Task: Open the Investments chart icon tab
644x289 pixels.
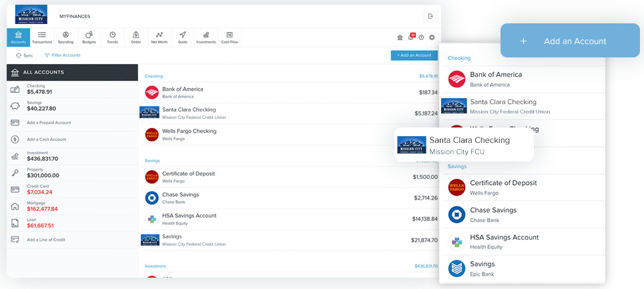Action: click(206, 37)
